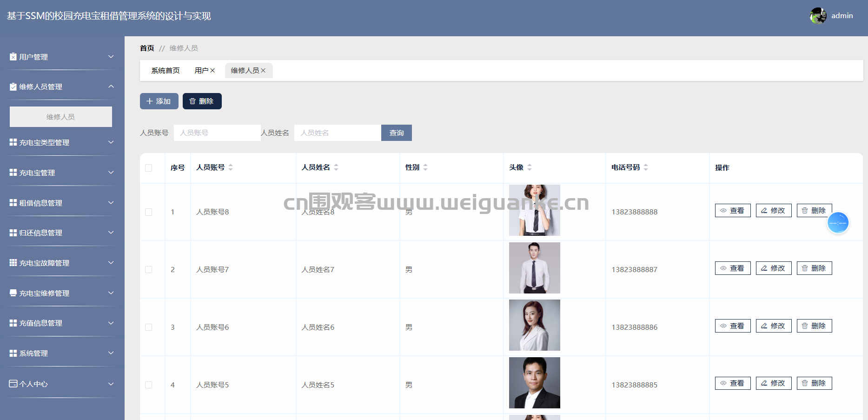This screenshot has height=420, width=868.
Task: Delete the 人员账号6 row
Action: [x=815, y=326]
